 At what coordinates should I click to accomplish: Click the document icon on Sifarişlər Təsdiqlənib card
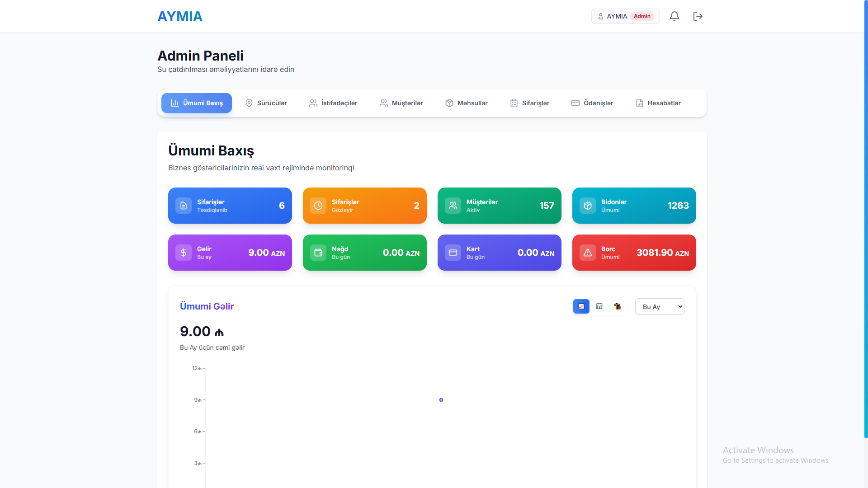[184, 206]
